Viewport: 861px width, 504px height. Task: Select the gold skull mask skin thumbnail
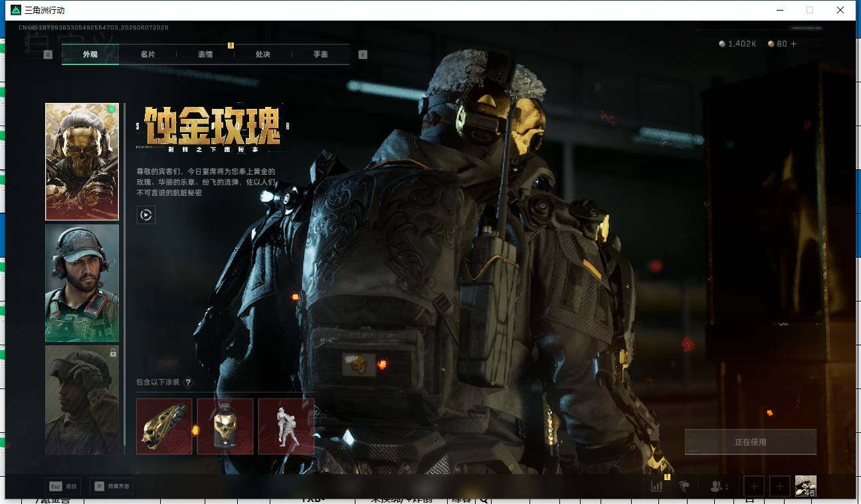[x=82, y=161]
